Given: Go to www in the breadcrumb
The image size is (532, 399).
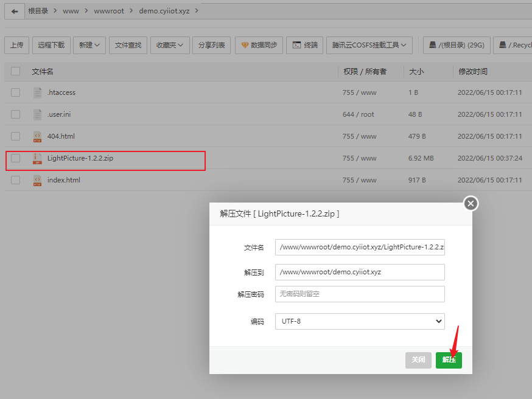Looking at the screenshot, I should coord(71,11).
